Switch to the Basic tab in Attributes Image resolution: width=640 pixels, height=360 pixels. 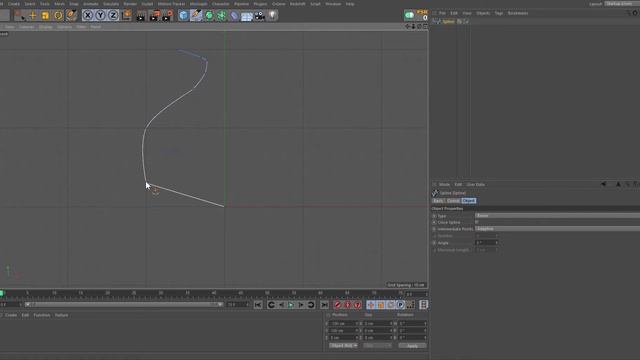pyautogui.click(x=438, y=201)
